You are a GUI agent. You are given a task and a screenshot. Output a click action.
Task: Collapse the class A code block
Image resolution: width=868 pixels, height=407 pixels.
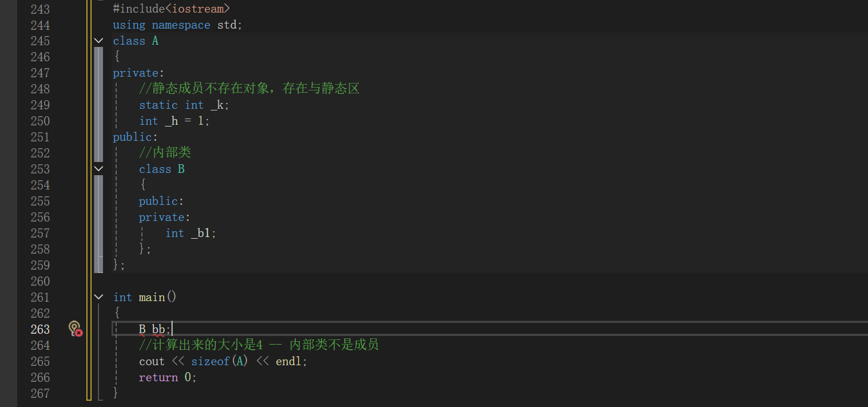coord(98,41)
